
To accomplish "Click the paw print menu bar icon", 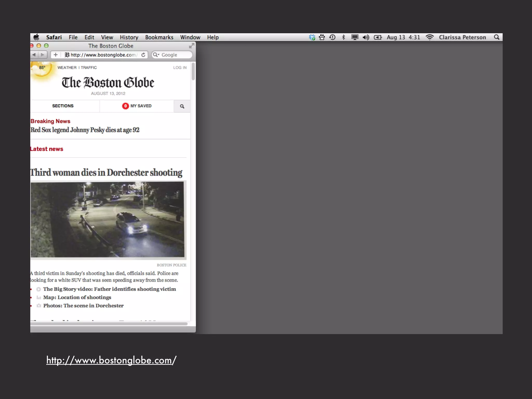I will point(322,37).
